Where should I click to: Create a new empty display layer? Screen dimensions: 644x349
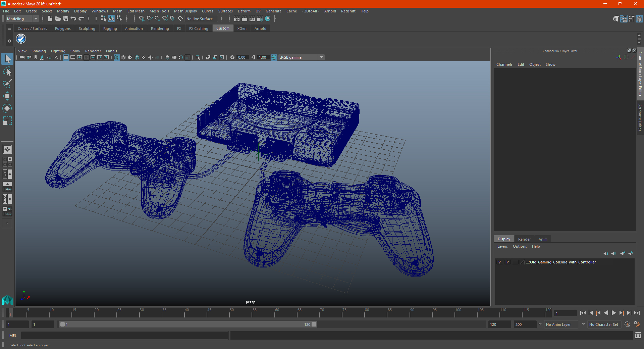click(x=623, y=253)
